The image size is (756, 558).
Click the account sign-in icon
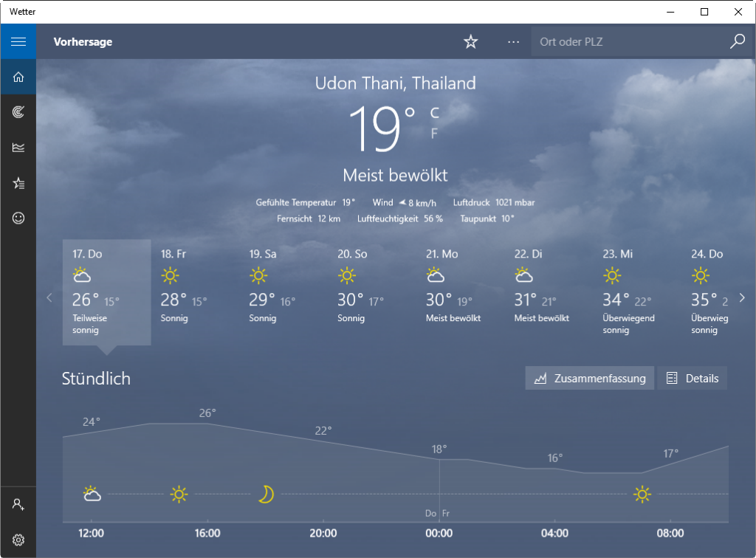(18, 505)
